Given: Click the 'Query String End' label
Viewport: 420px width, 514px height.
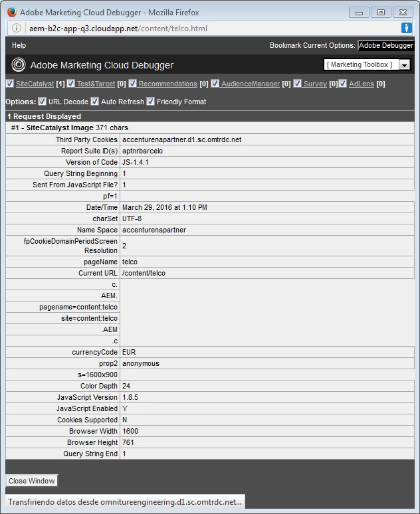Looking at the screenshot, I should [90, 454].
